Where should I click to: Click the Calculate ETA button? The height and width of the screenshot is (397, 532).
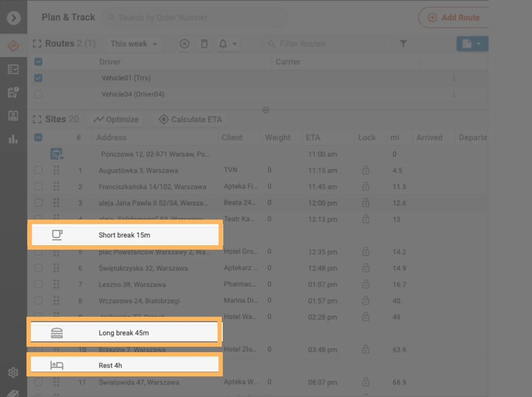point(190,119)
